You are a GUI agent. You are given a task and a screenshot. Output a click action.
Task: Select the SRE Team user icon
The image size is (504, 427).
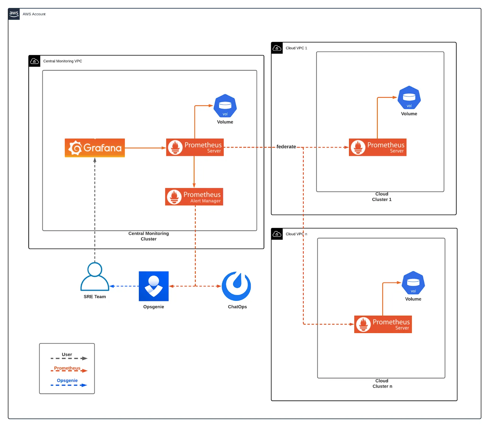[x=95, y=277]
